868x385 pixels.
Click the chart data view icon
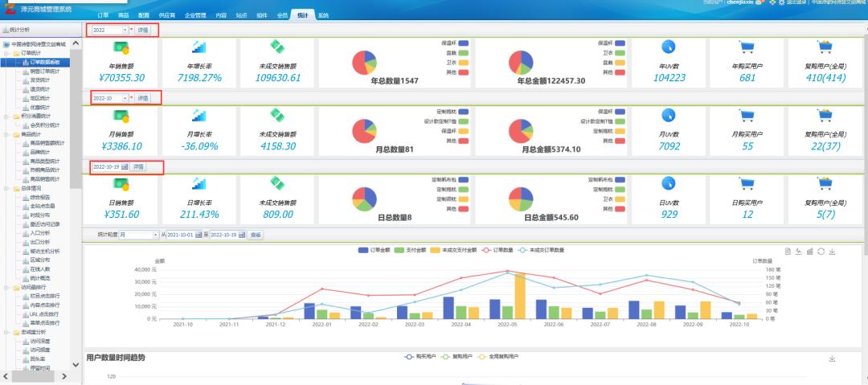pos(788,252)
